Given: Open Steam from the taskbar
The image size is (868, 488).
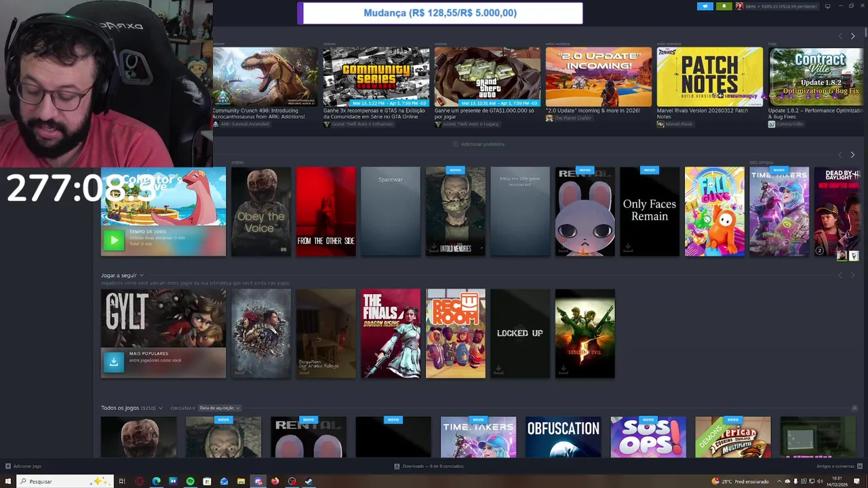Looking at the screenshot, I should click(309, 481).
